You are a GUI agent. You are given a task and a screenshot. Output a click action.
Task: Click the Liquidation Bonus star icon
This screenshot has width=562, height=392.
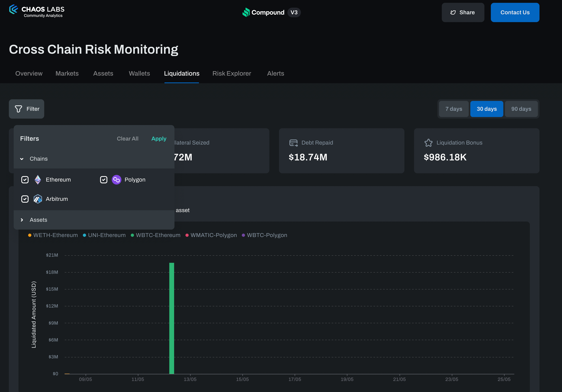428,143
